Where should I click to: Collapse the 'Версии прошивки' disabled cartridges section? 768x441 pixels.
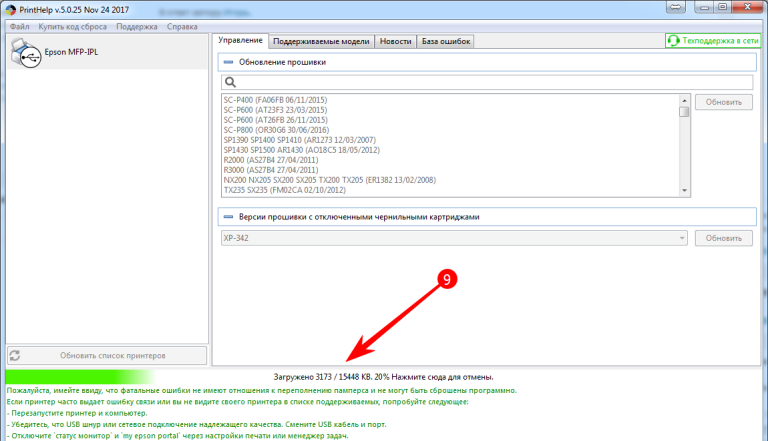[228, 216]
